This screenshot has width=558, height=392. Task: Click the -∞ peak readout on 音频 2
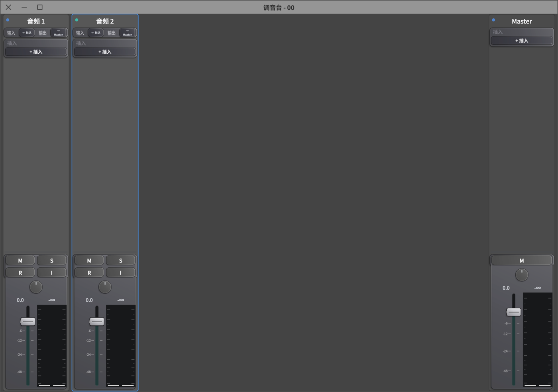tap(121, 300)
